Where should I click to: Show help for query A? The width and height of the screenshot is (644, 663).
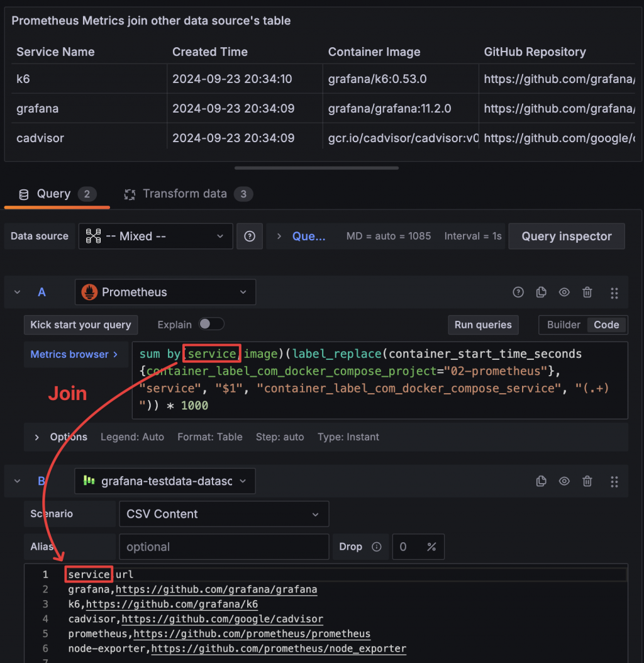point(518,292)
